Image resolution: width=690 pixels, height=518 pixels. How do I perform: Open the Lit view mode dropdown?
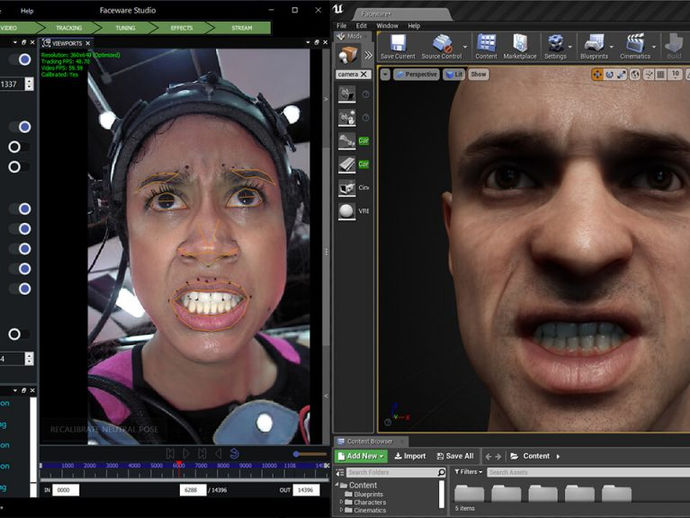[454, 74]
